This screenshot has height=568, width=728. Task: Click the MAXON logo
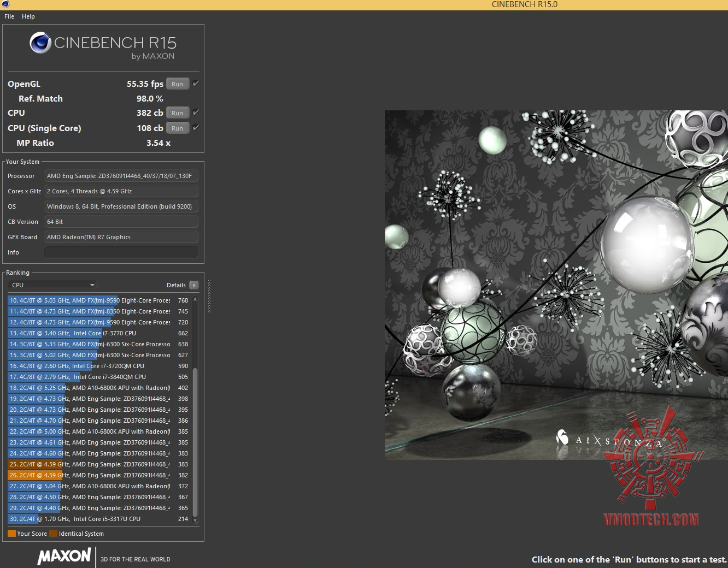tap(64, 557)
